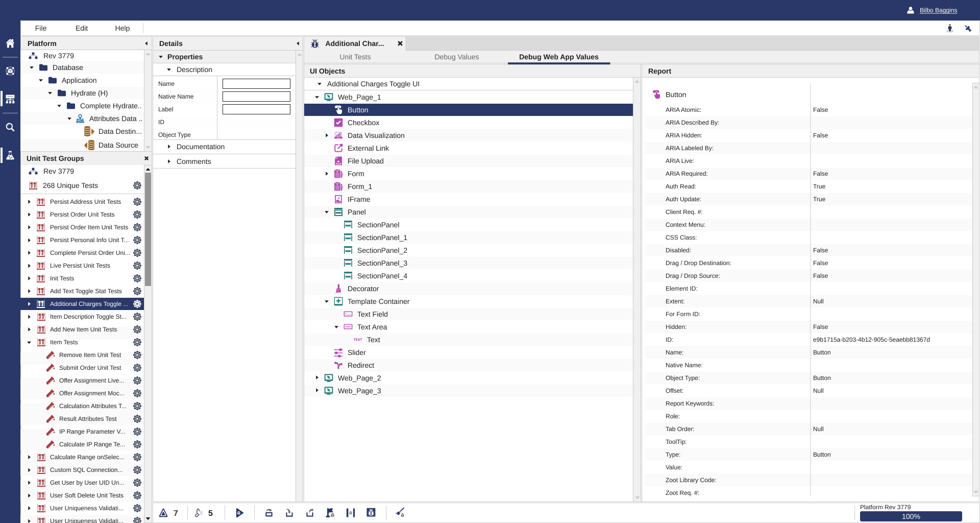Click the boxed bug icon in toolbar
The height and width of the screenshot is (523, 980).
tap(371, 513)
